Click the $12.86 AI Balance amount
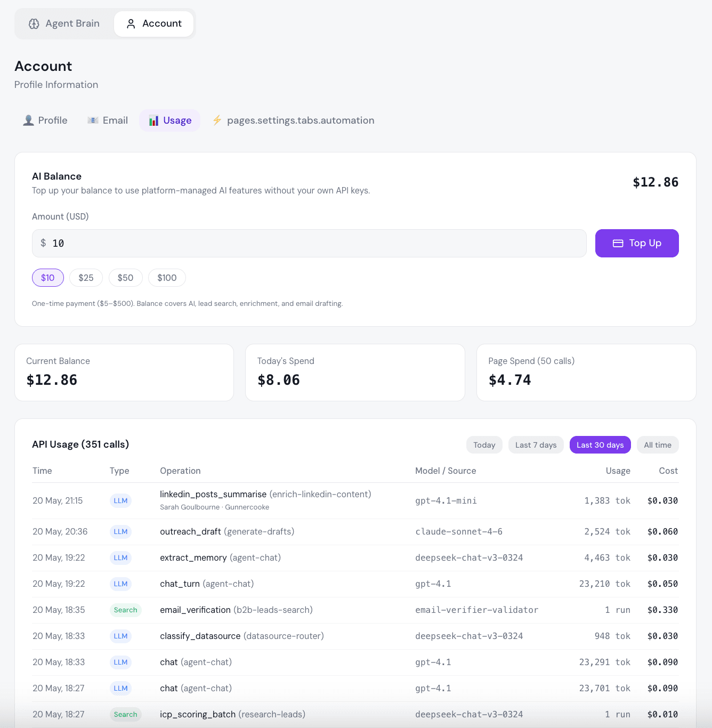 pos(656,182)
